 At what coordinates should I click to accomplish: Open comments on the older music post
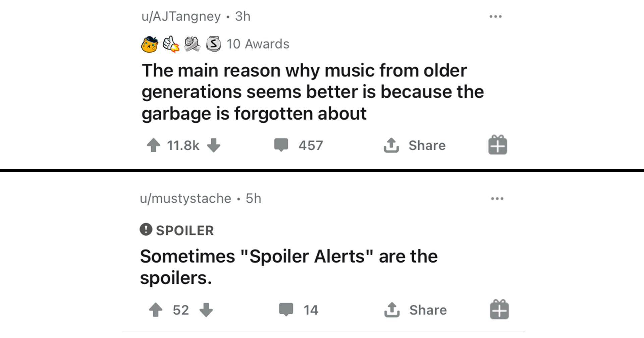tap(281, 145)
